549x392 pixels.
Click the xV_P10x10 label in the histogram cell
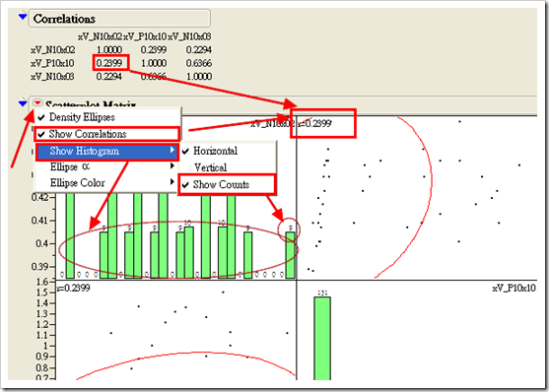pos(514,288)
